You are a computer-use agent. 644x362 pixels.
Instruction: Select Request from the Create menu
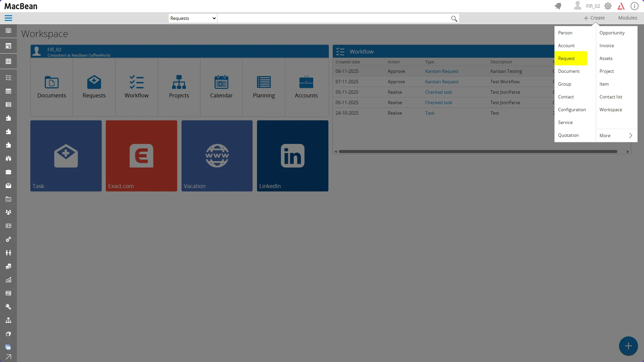click(567, 58)
